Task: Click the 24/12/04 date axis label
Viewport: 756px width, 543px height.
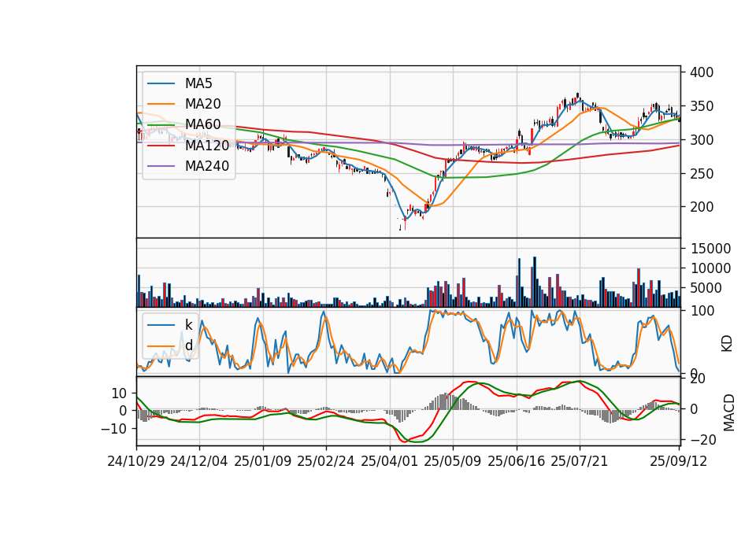Action: [199, 461]
